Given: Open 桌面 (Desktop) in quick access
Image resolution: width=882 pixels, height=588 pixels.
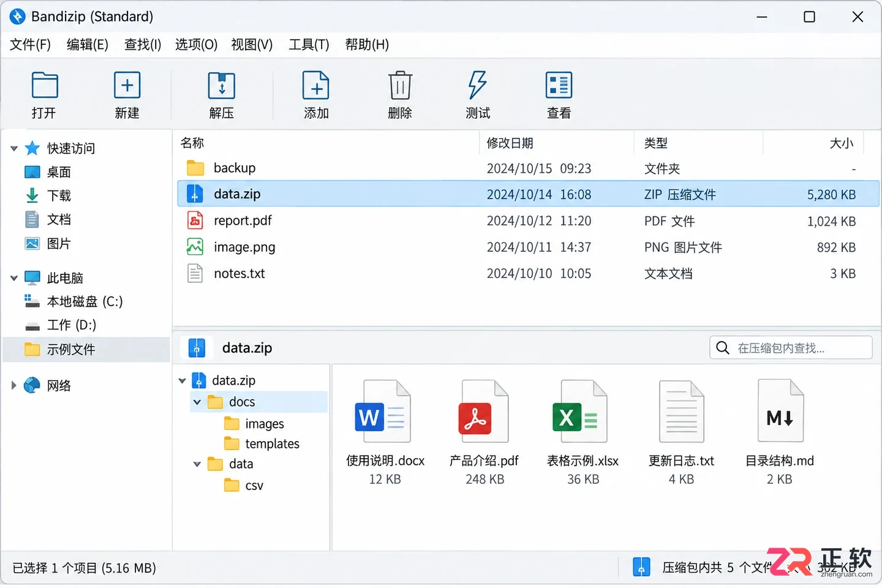Looking at the screenshot, I should click(x=59, y=172).
